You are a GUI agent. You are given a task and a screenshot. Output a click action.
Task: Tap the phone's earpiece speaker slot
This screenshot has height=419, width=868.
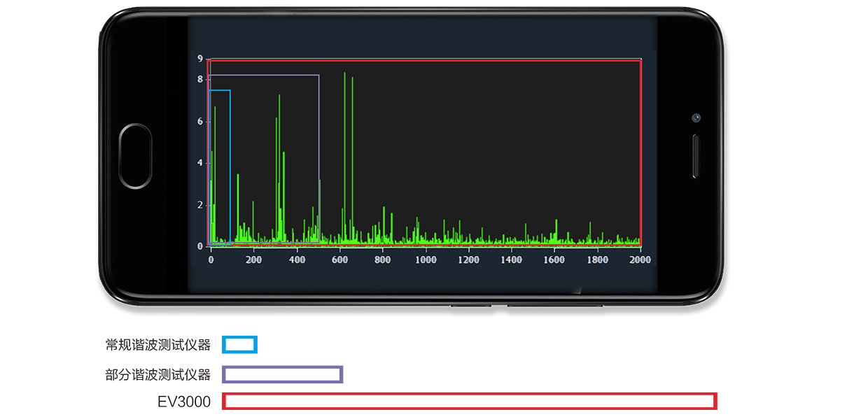[696, 157]
